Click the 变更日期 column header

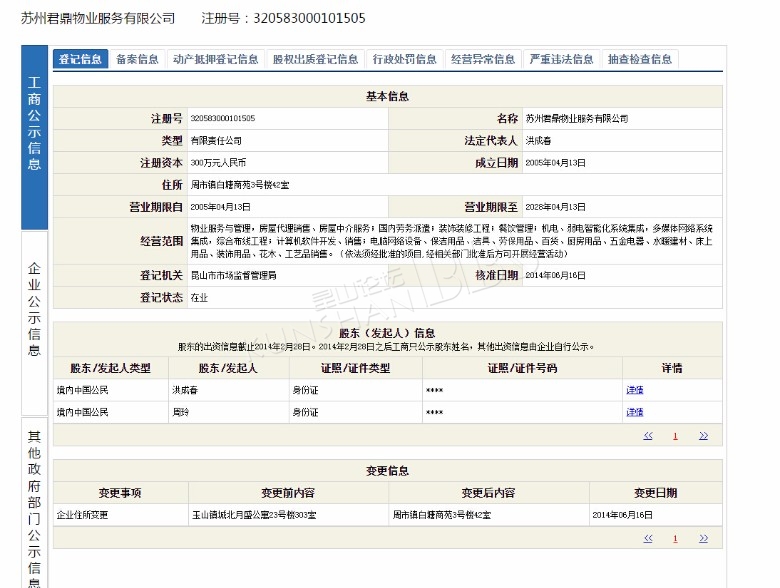pyautogui.click(x=656, y=493)
